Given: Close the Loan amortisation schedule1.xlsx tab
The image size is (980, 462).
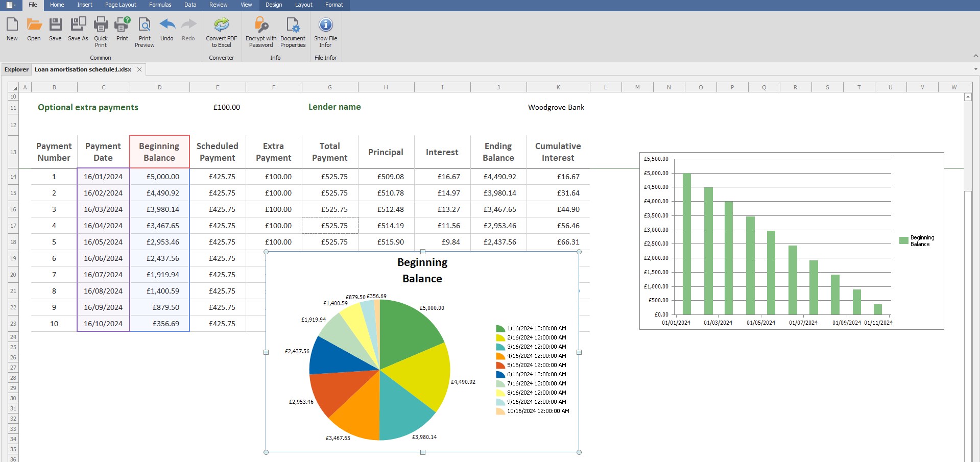Looking at the screenshot, I should (x=139, y=69).
